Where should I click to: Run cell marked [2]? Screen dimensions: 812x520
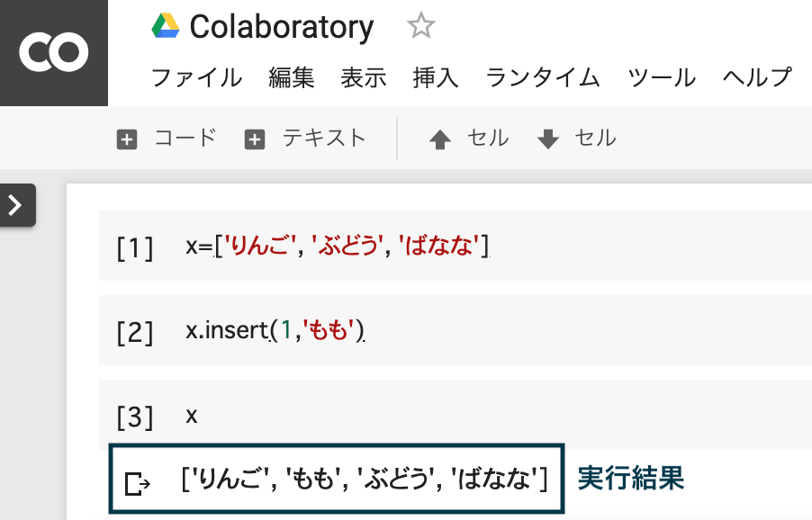point(135,332)
